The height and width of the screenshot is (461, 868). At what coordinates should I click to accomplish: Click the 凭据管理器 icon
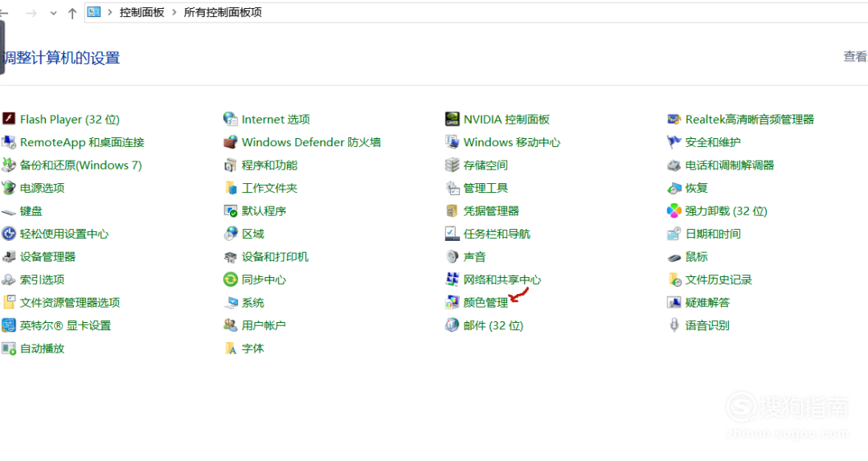click(x=452, y=210)
